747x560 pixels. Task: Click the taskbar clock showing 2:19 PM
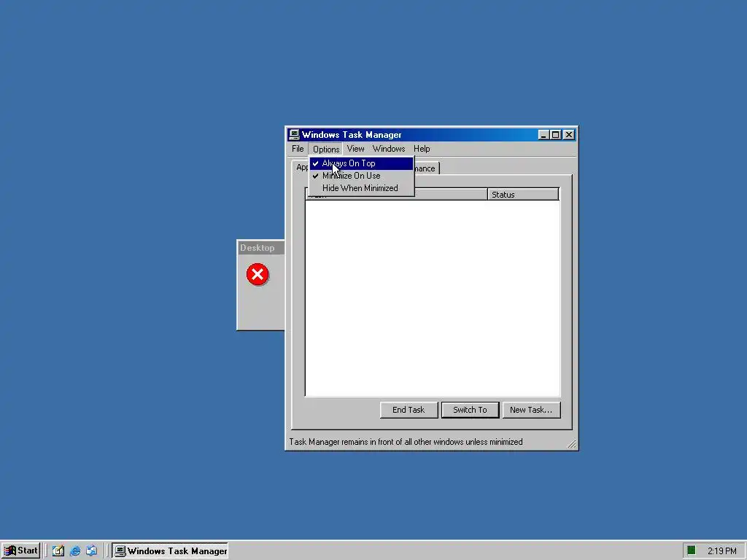pyautogui.click(x=721, y=551)
